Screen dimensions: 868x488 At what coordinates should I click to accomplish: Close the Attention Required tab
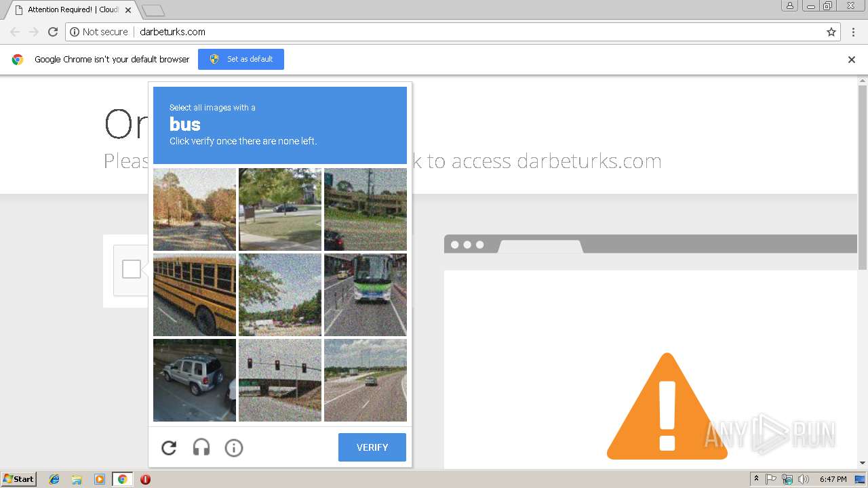pyautogui.click(x=128, y=10)
